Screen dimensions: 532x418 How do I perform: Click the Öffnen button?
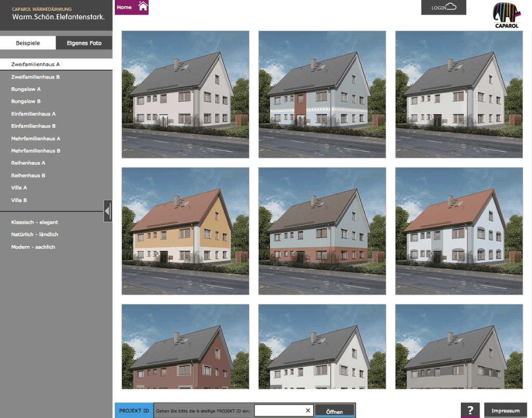coord(335,411)
